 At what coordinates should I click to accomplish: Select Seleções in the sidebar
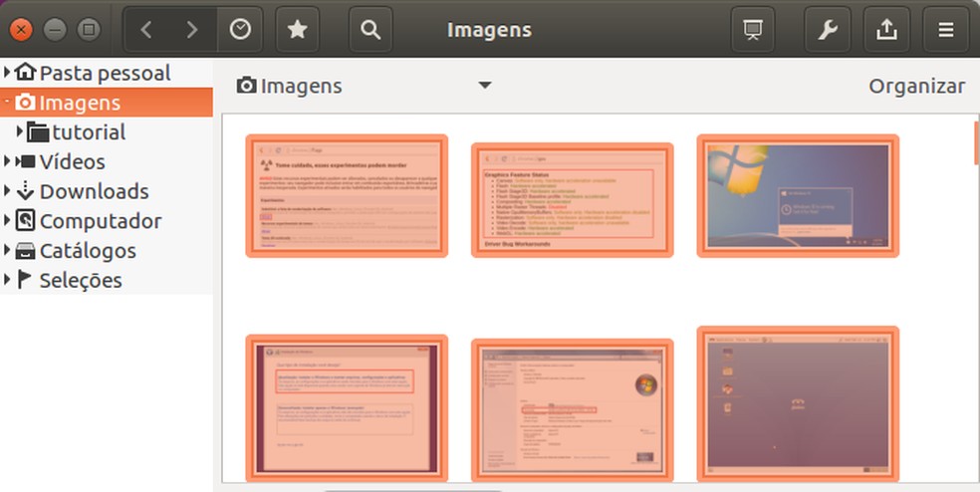[80, 280]
